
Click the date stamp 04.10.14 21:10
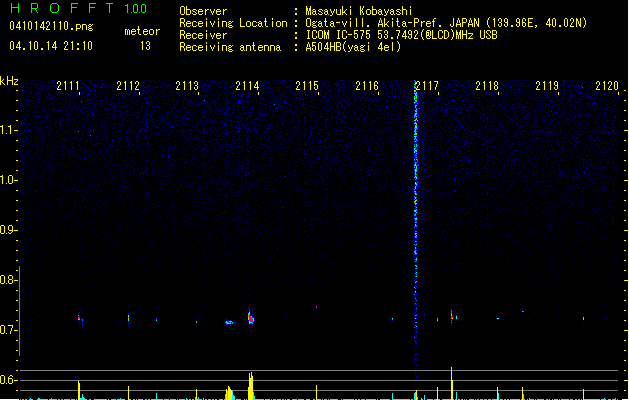tap(51, 46)
